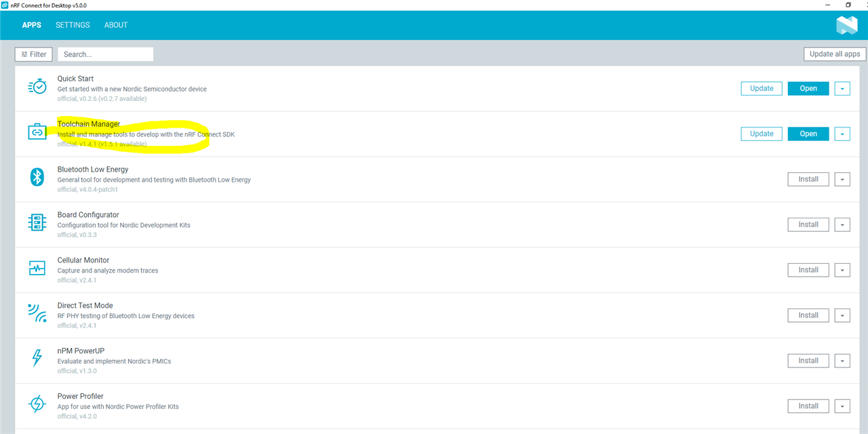The width and height of the screenshot is (868, 434).
Task: Click 'General tool for development and testing' description
Action: (154, 180)
